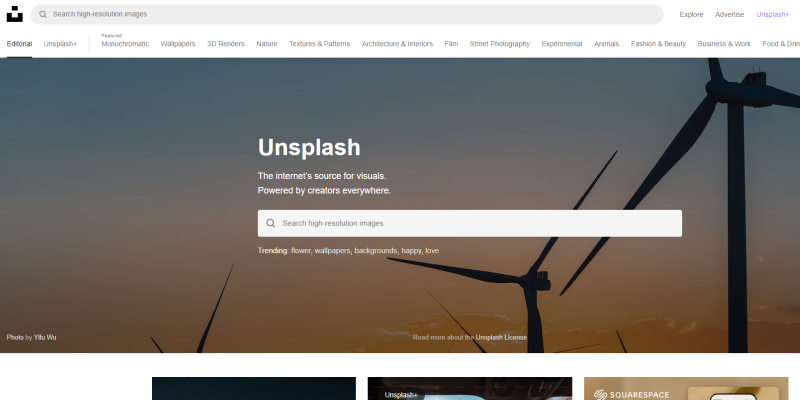The height and width of the screenshot is (400, 800).
Task: Open the Squarespace ad card
Action: click(x=686, y=389)
